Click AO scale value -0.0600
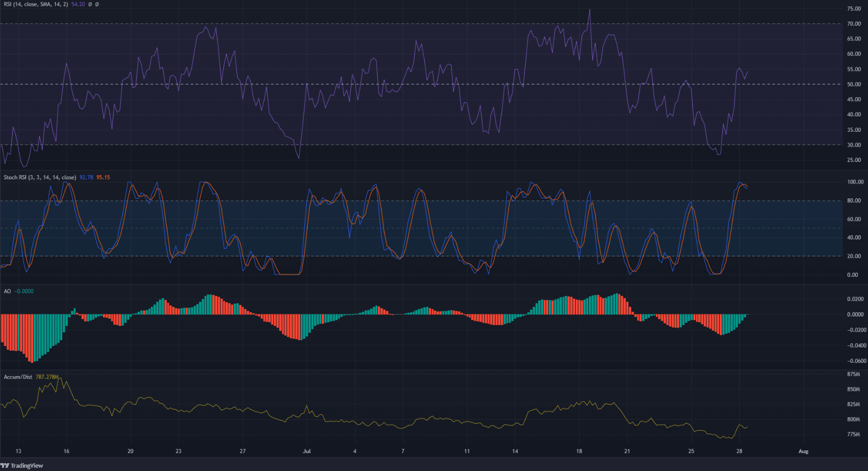Image resolution: width=868 pixels, height=471 pixels. [x=856, y=361]
